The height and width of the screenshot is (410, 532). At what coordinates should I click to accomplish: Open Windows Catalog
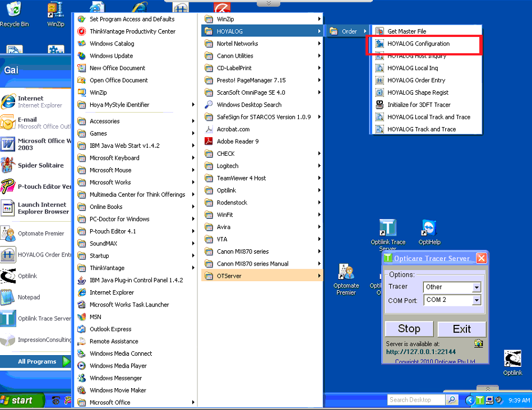pyautogui.click(x=136, y=44)
